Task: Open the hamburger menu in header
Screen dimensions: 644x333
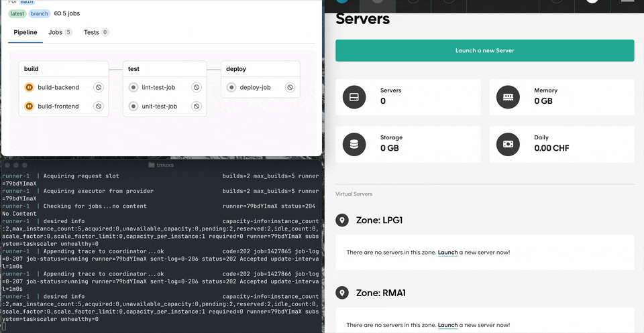Action: click(627, 2)
